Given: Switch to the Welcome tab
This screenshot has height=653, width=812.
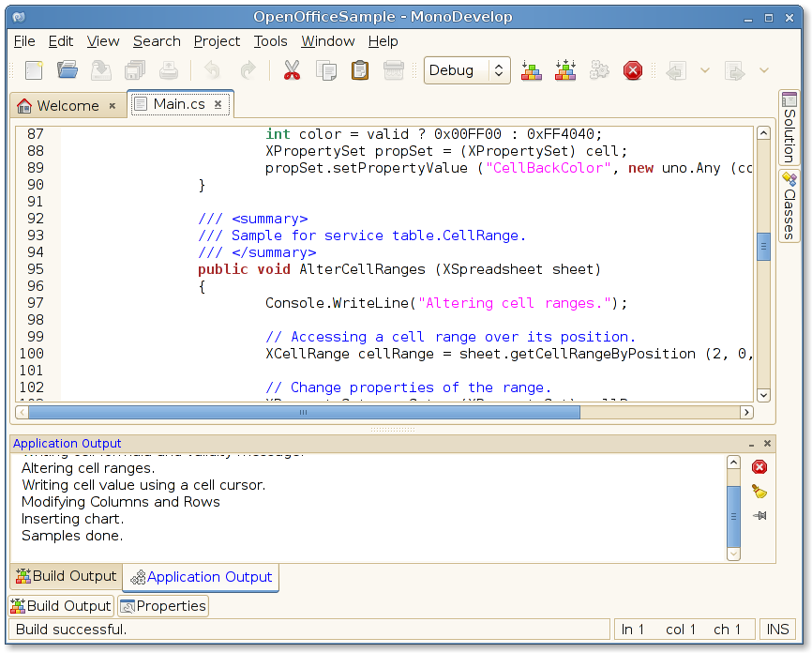Looking at the screenshot, I should pos(68,106).
